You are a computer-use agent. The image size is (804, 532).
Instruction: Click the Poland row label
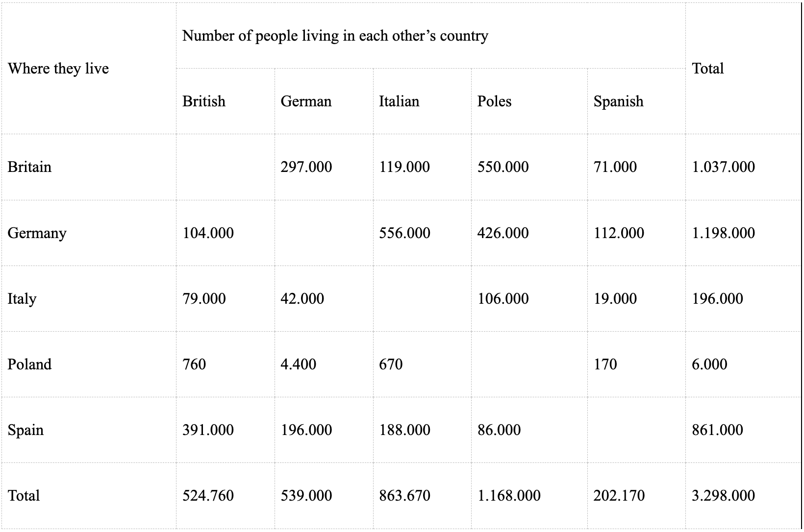click(88, 364)
